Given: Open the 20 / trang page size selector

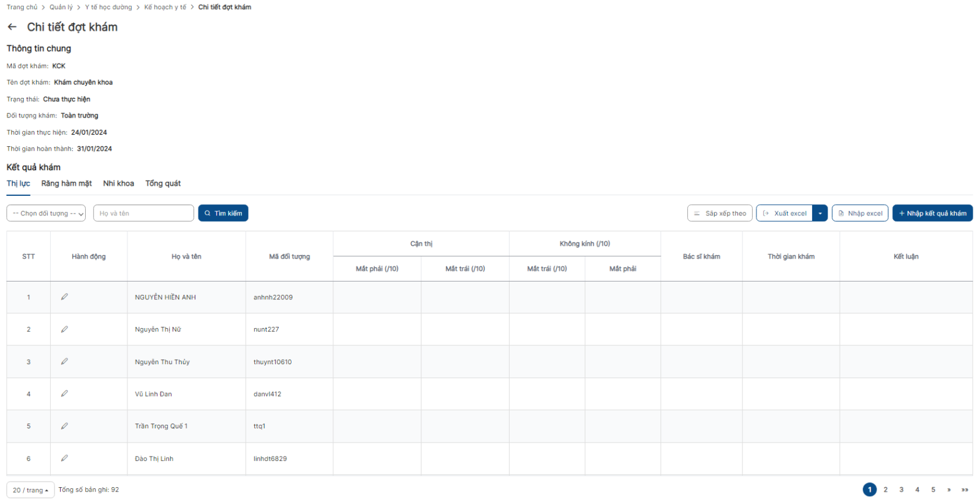Looking at the screenshot, I should point(30,490).
